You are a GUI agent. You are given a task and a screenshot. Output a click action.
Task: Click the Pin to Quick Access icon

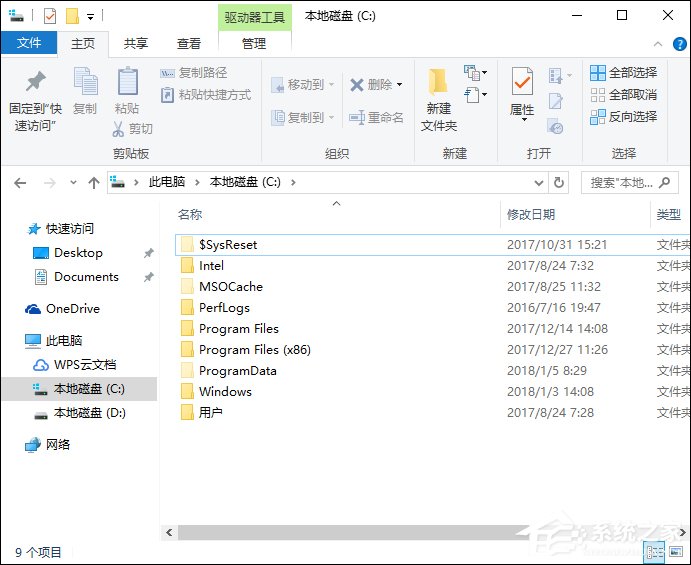click(x=35, y=81)
